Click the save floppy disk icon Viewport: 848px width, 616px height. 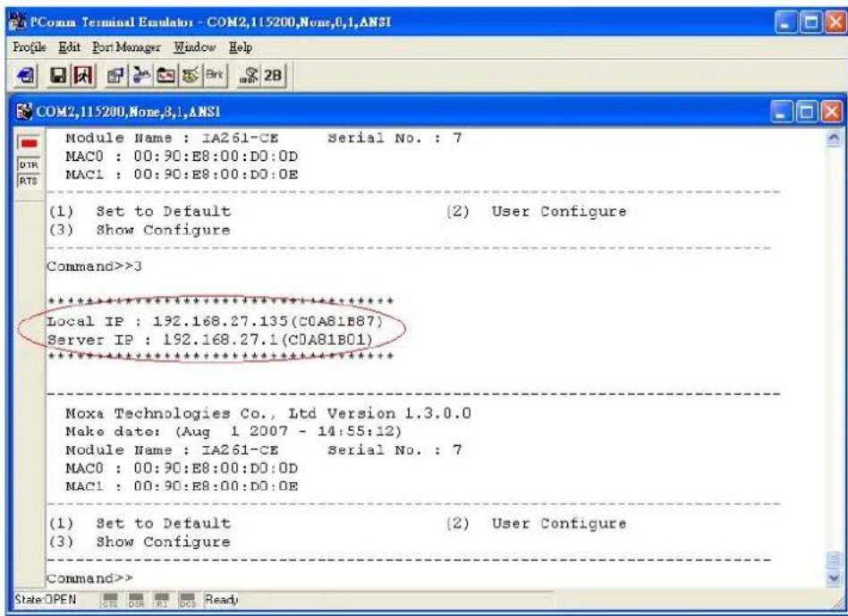(x=56, y=75)
